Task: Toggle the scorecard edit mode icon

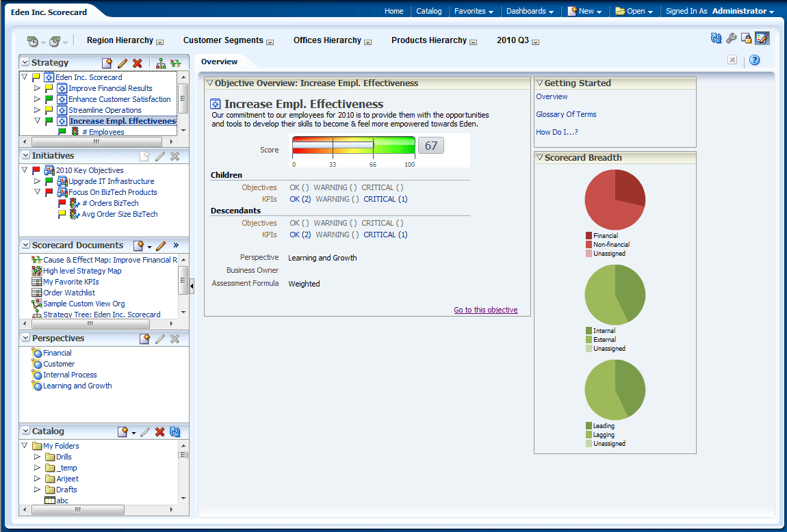Action: click(x=762, y=39)
